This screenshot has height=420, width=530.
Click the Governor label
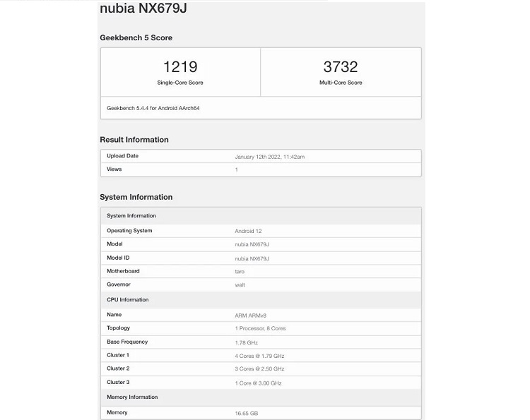coord(119,284)
